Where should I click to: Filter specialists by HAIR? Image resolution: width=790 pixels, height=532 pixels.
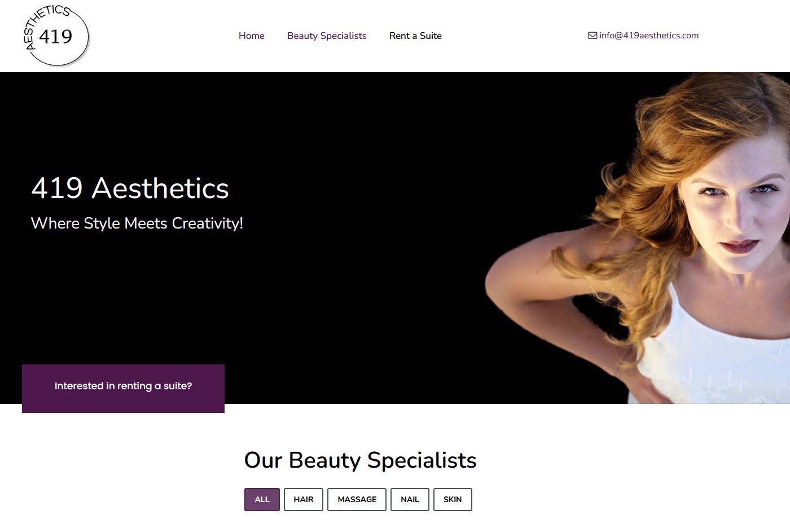[304, 499]
